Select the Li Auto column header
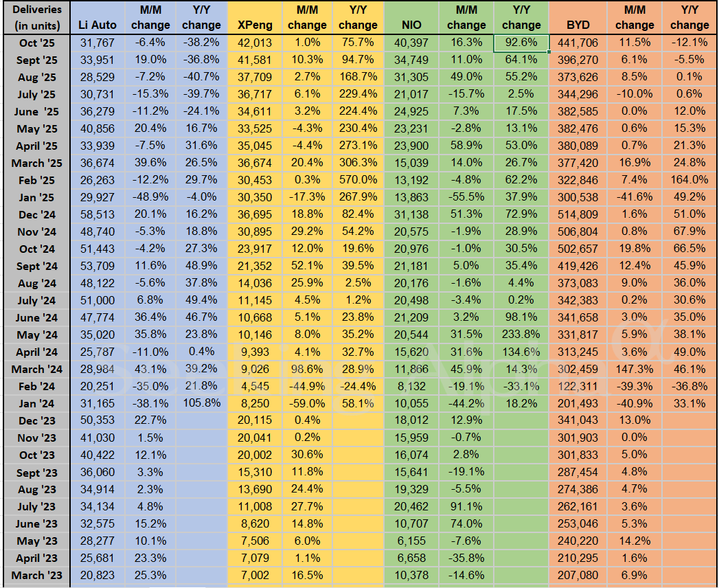This screenshot has width=719, height=588. [x=98, y=25]
